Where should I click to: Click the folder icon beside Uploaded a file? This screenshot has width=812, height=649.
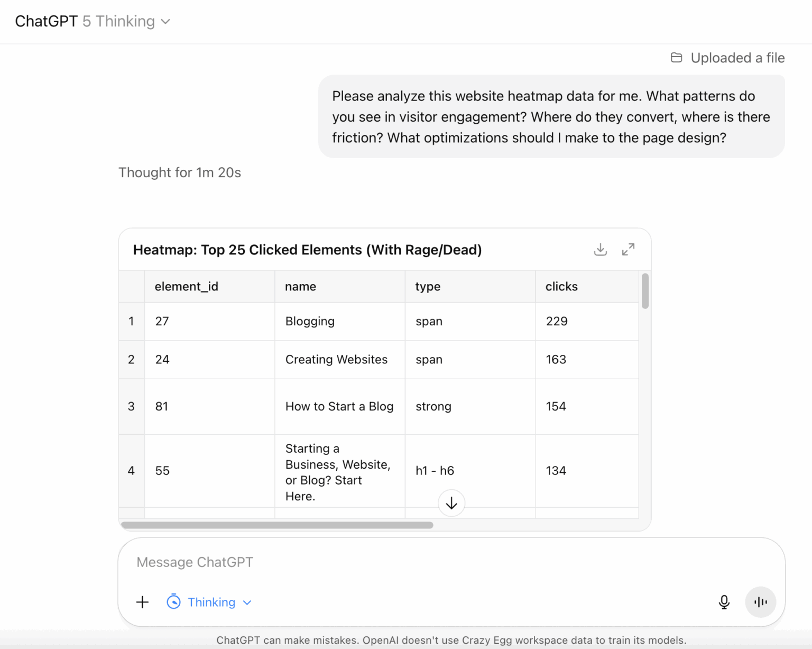(x=676, y=58)
